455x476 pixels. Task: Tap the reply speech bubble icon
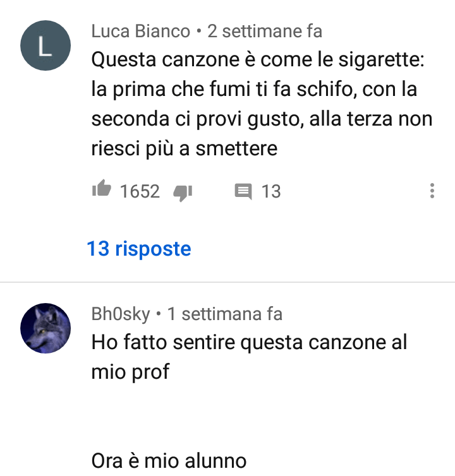(x=243, y=191)
